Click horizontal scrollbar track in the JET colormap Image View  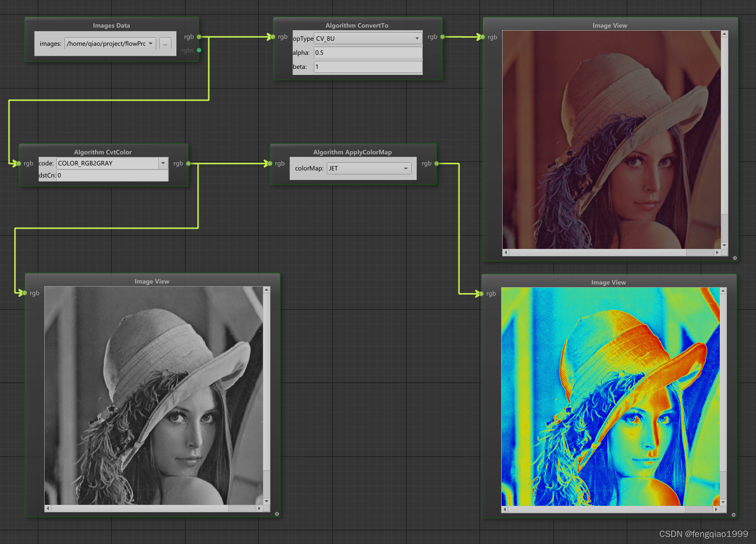click(x=611, y=509)
